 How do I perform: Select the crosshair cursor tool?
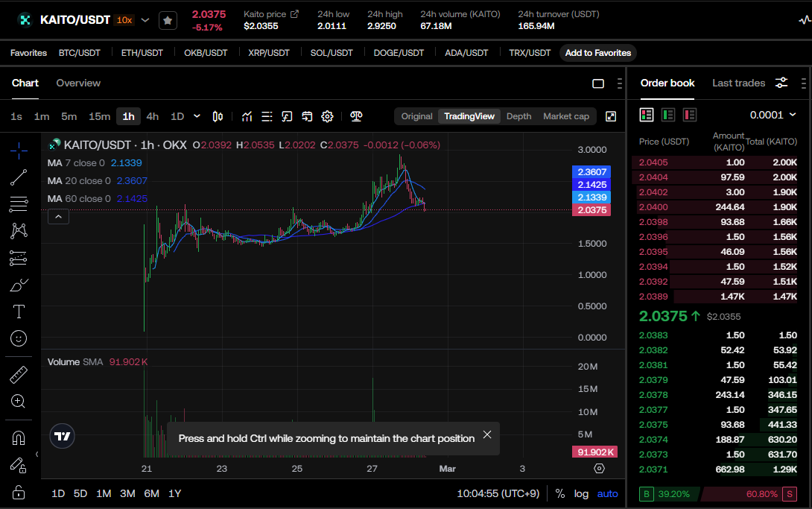tap(19, 151)
